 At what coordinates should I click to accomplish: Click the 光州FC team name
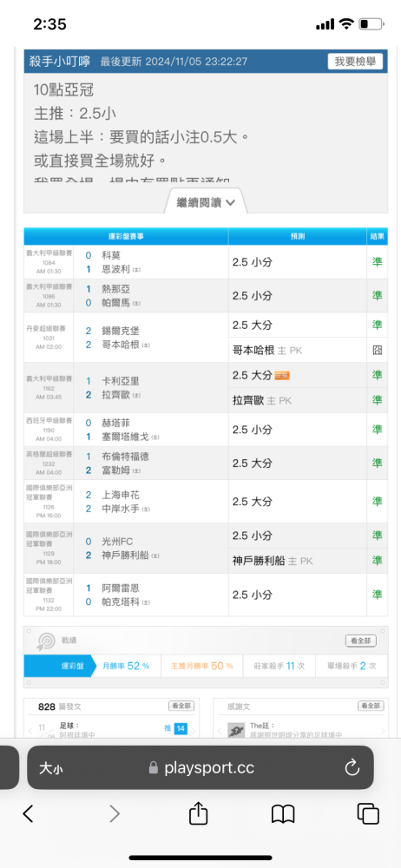coord(117,542)
